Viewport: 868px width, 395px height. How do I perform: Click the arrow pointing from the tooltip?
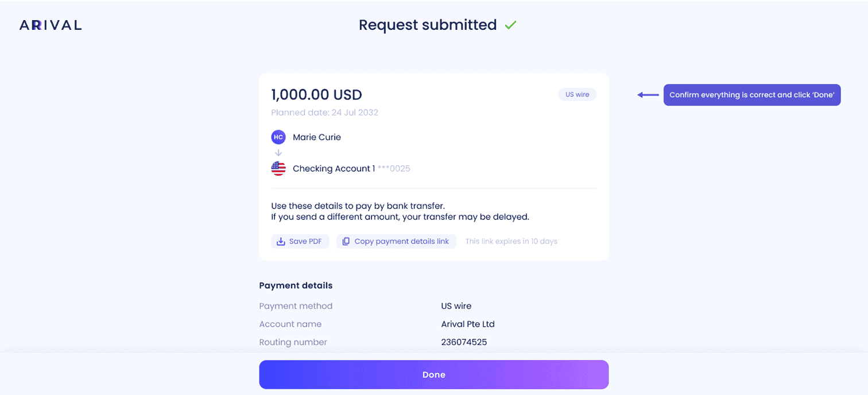coord(648,95)
